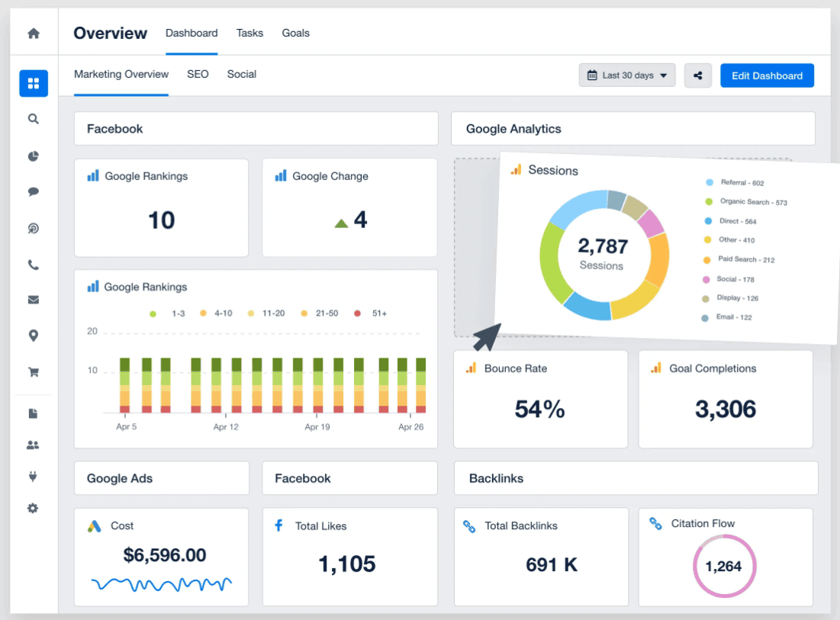
Task: Click the Edit Dashboard button
Action: [x=768, y=75]
